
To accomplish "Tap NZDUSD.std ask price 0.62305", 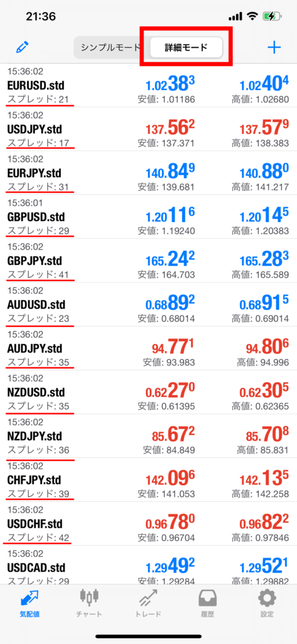I will tap(263, 391).
